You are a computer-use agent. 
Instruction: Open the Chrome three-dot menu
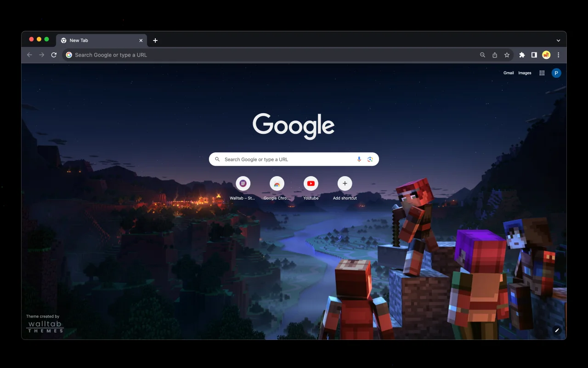pos(558,55)
